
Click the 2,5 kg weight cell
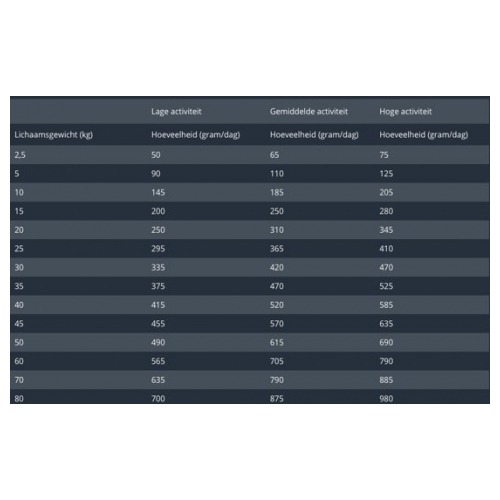click(x=20, y=155)
